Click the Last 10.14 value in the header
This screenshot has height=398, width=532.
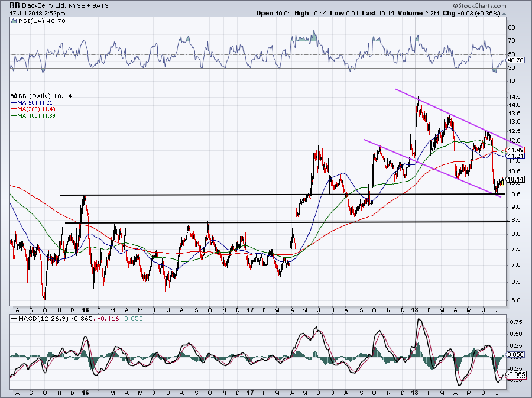pos(378,13)
